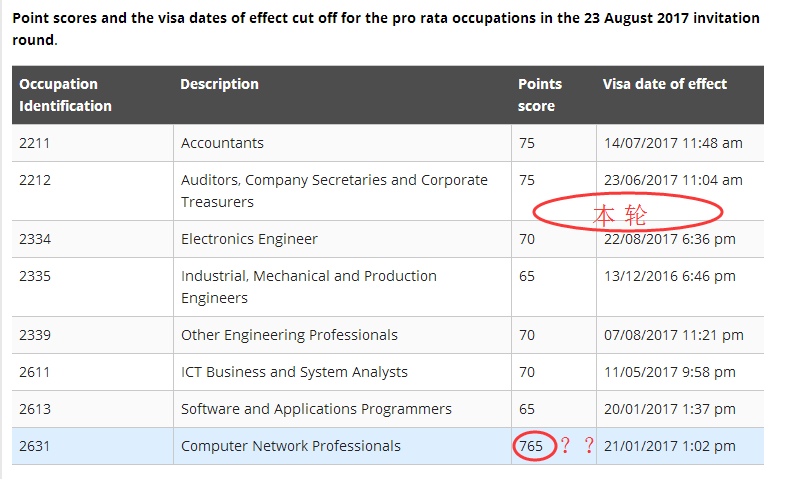803x479 pixels.
Task: Select ICT Business and System Analysts
Action: [294, 372]
